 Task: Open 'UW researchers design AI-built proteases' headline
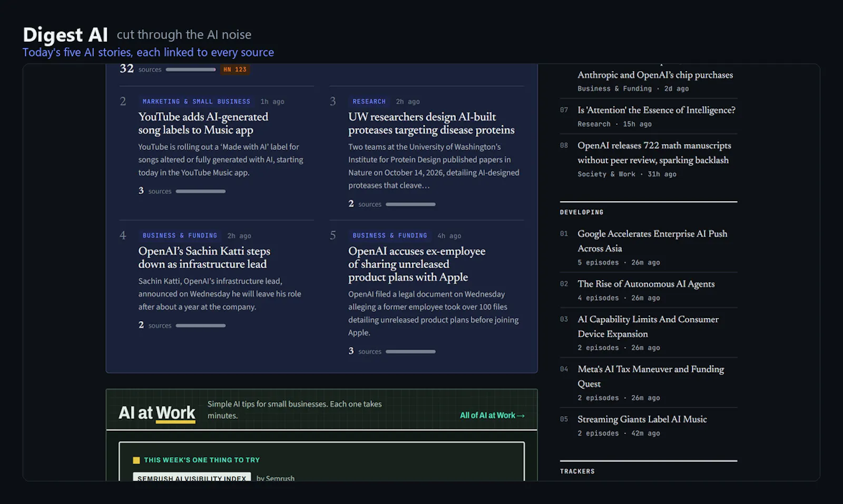[431, 123]
